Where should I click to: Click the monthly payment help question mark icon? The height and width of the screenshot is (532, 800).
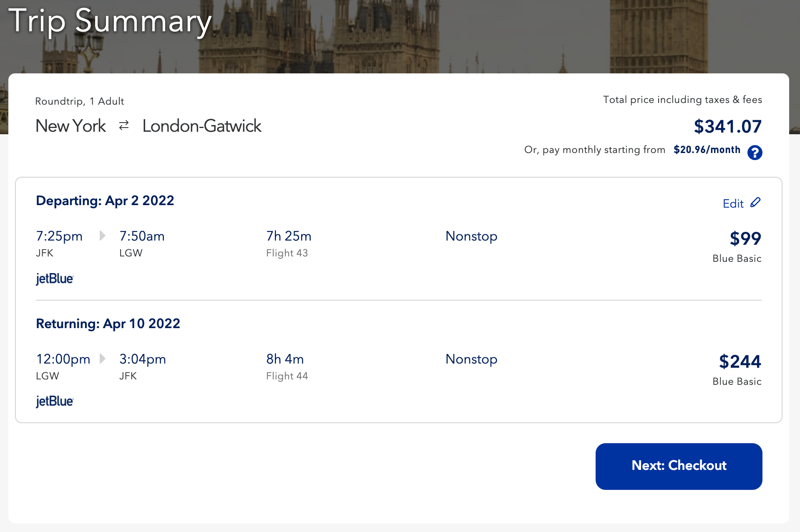[755, 153]
